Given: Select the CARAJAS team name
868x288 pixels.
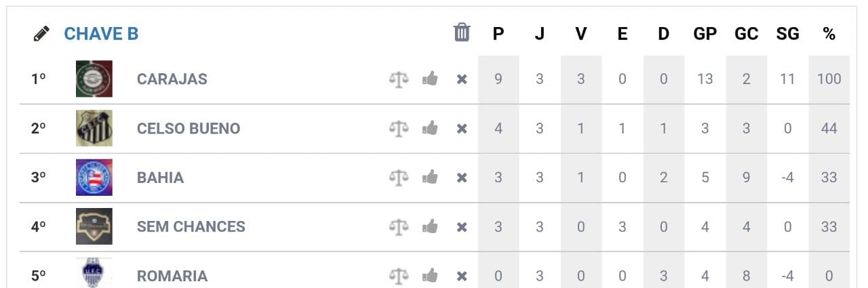Looking at the screenshot, I should [x=172, y=79].
